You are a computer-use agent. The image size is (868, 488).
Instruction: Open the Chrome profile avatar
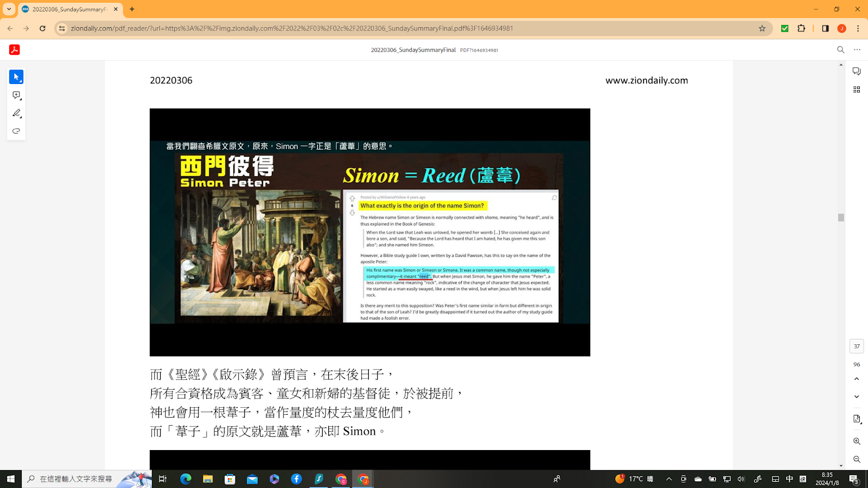[841, 28]
